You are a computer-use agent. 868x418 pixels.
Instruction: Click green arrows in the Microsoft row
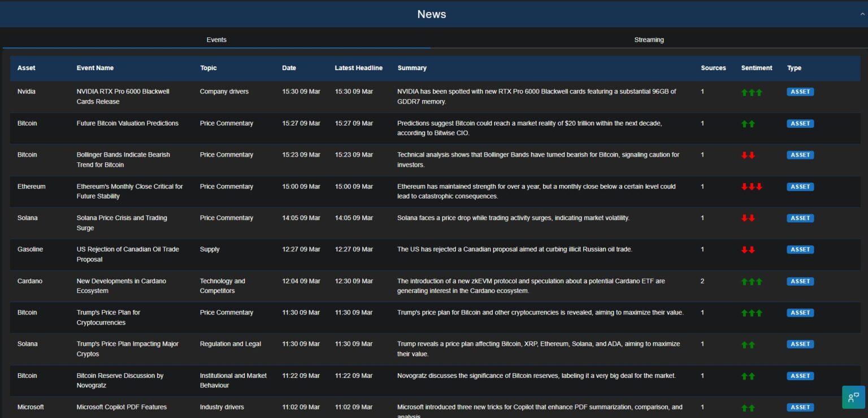748,408
